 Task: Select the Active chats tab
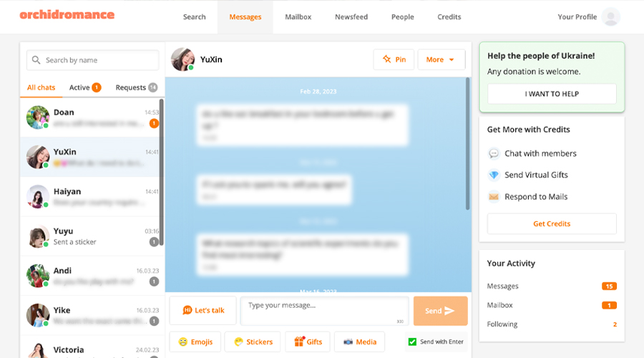85,87
